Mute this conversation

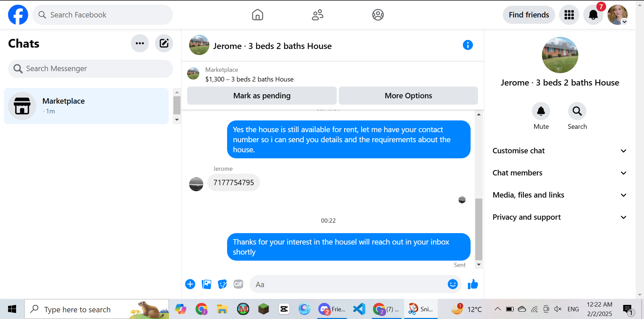coord(541,111)
